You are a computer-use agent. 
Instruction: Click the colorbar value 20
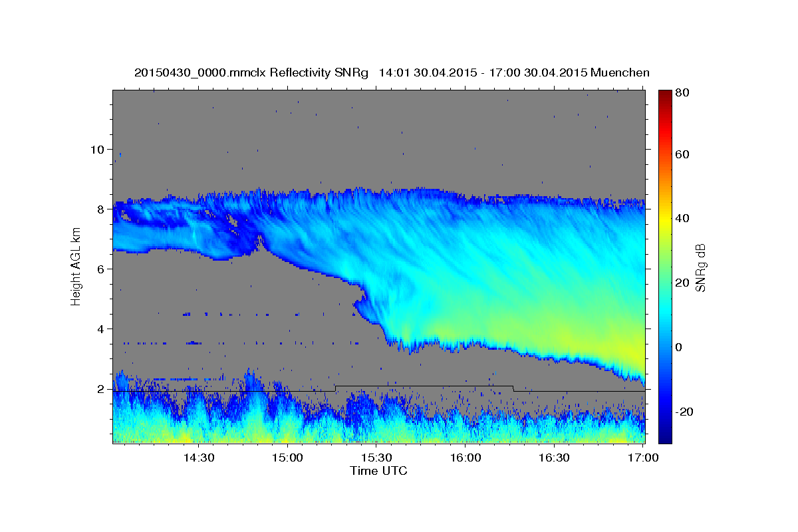pyautogui.click(x=682, y=283)
